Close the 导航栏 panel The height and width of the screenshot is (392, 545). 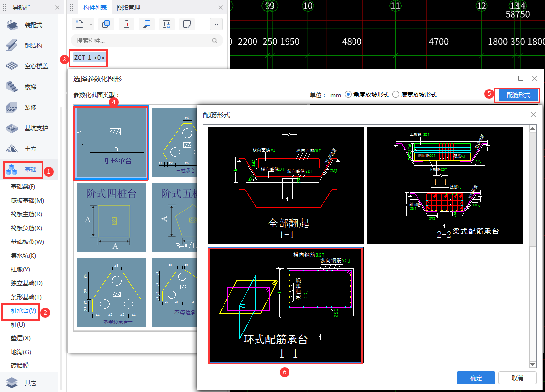point(57,8)
